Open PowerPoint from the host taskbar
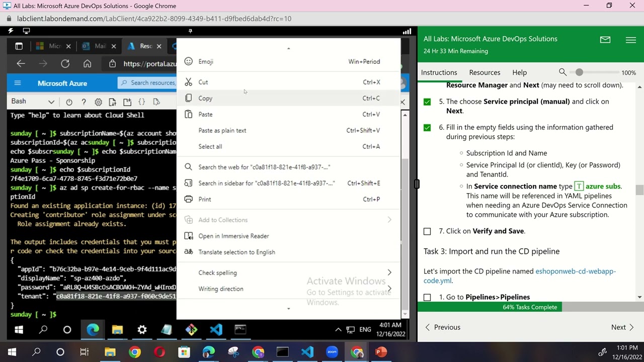Viewport: 644px width, 362px height. tap(381, 352)
